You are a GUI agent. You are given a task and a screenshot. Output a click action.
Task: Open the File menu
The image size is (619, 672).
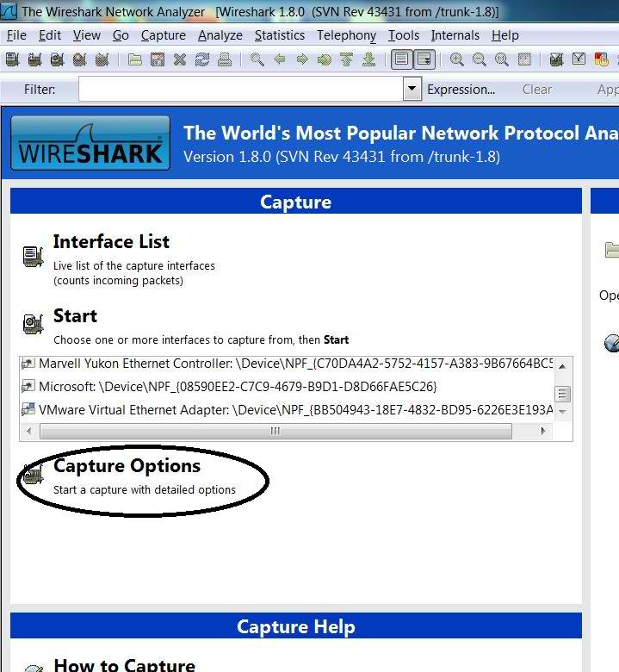(x=16, y=35)
